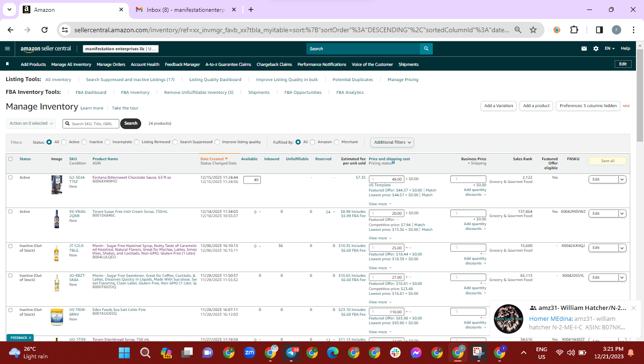Viewport: 644px width, 364px height.
Task: Click the Amazon Seller Central logo
Action: pyautogui.click(x=46, y=48)
